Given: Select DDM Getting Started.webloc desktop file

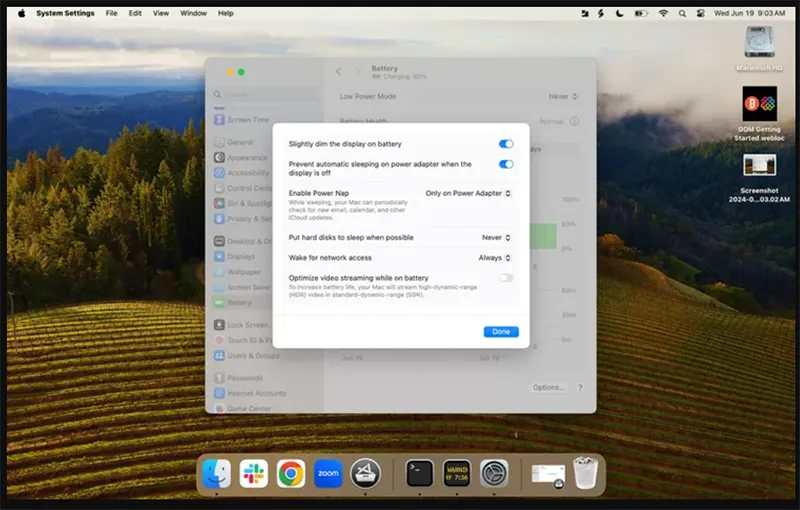Looking at the screenshot, I should point(759,113).
